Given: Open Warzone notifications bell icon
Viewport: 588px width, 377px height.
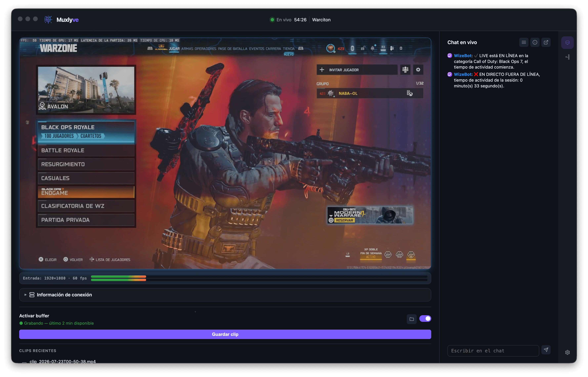Looking at the screenshot, I should pyautogui.click(x=373, y=48).
